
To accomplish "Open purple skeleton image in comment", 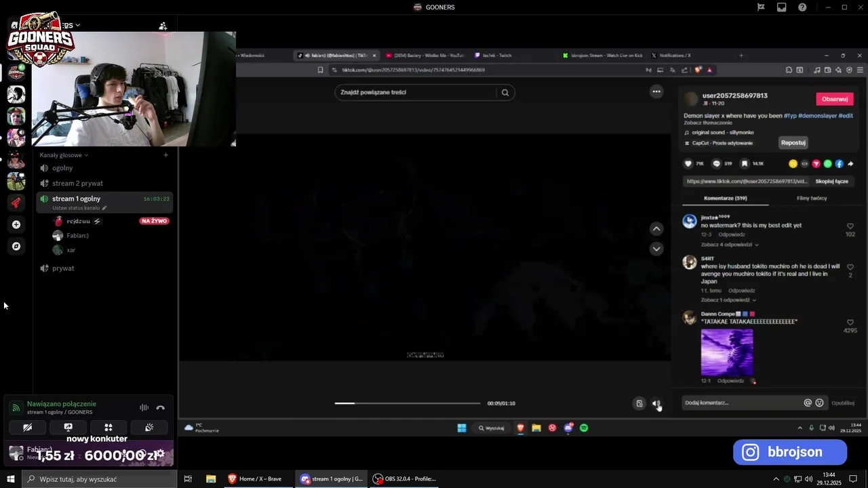I will [x=727, y=352].
